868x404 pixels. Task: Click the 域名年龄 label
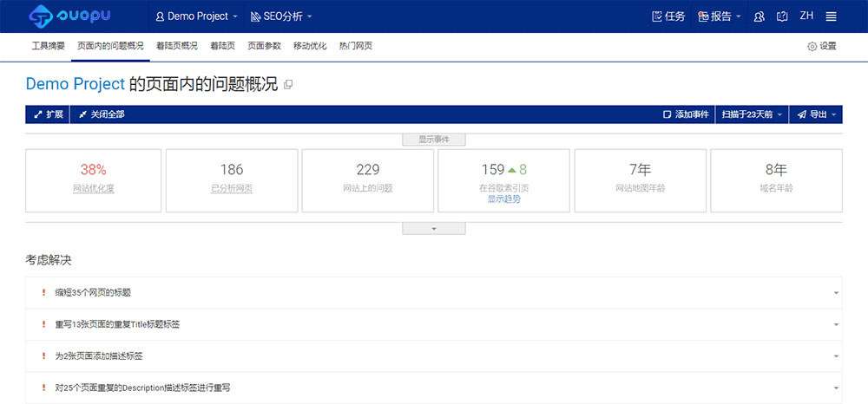coord(776,188)
